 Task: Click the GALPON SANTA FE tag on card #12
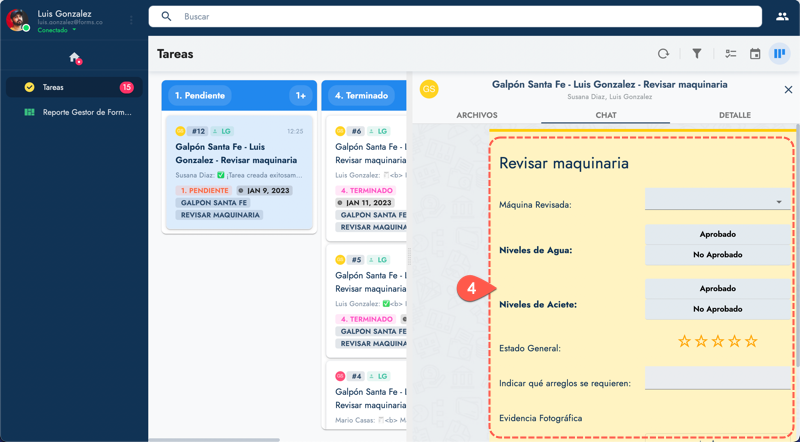pos(213,203)
